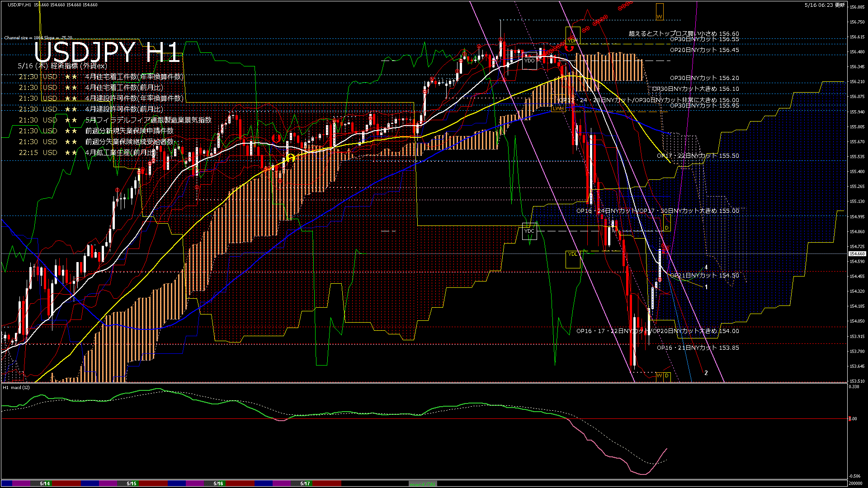Toggle the macd ON button
The image size is (868, 488).
pyautogui.click(x=423, y=484)
